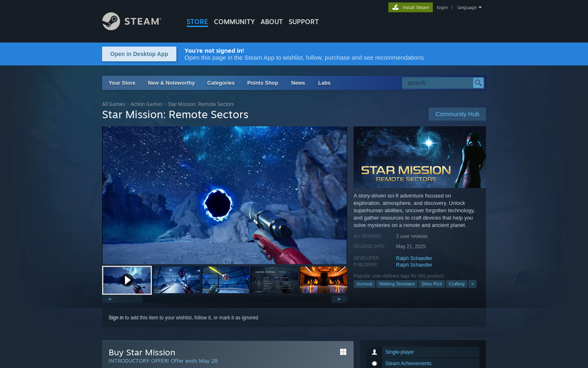Open New & Noteworthy menu
Screen dimensions: 588x368
pyautogui.click(x=171, y=83)
